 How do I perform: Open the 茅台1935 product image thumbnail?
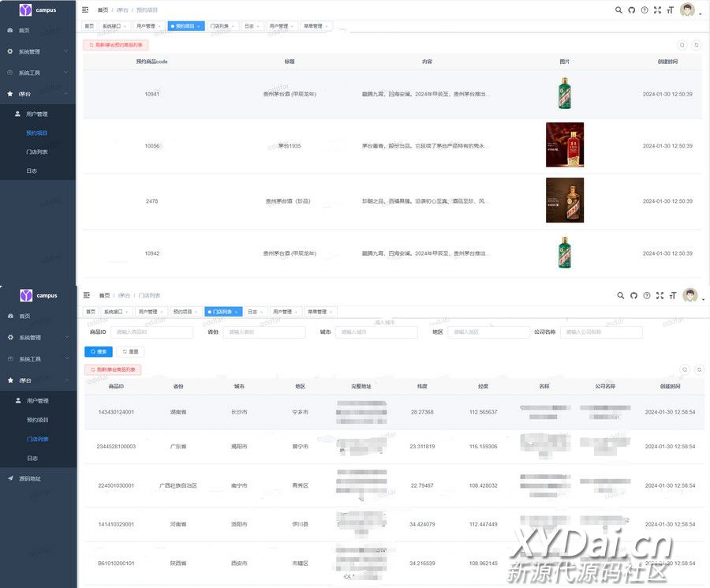[565, 145]
